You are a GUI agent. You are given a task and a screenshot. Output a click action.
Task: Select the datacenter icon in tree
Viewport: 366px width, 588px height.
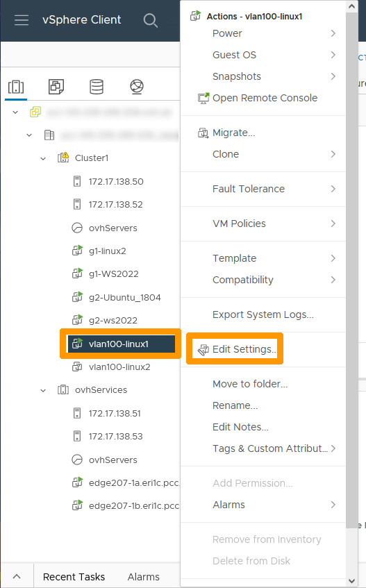[49, 135]
